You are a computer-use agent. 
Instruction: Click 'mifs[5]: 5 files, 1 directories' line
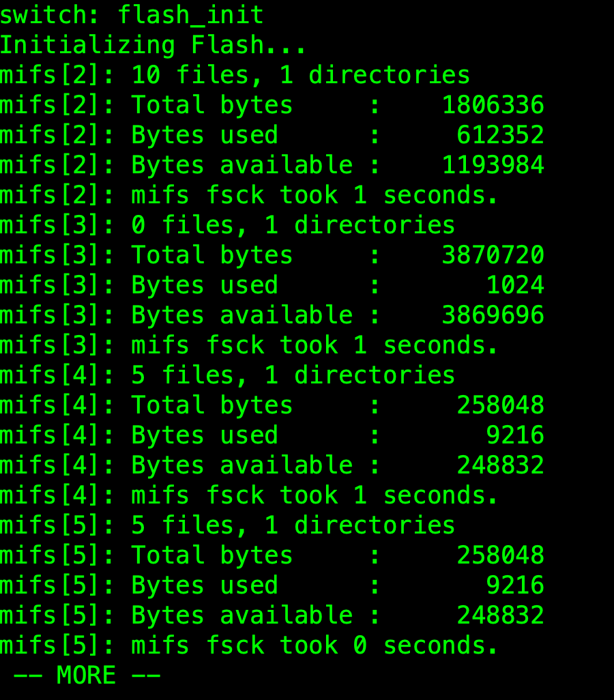pyautogui.click(x=227, y=525)
